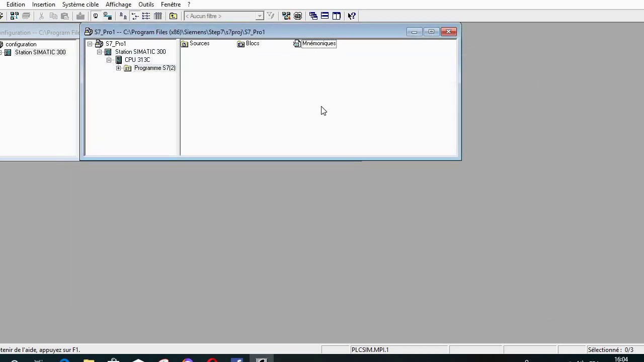Screen dimensions: 644x362
Task: Open the ? help menu
Action: (189, 5)
